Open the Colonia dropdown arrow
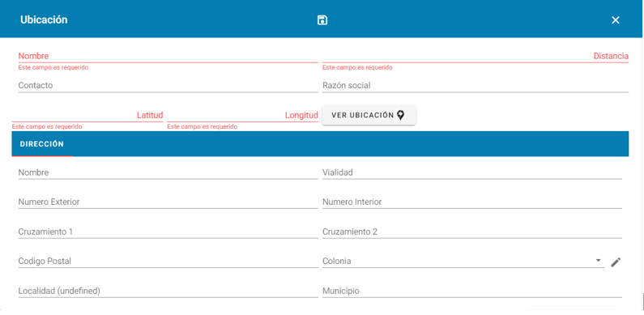Image resolution: width=644 pixels, height=315 pixels. (x=599, y=261)
